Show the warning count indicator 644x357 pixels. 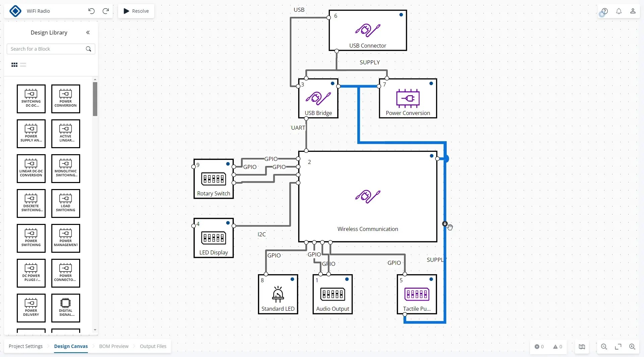point(557,347)
